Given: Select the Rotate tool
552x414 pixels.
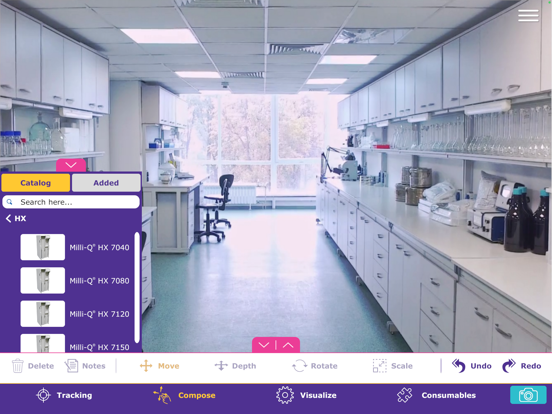Looking at the screenshot, I should 315,366.
